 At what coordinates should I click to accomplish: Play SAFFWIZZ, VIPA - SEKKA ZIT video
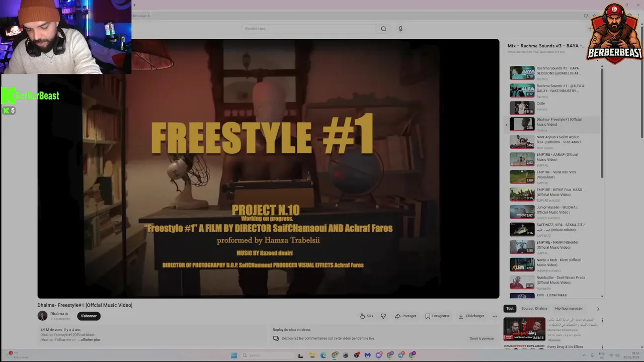pos(553,230)
